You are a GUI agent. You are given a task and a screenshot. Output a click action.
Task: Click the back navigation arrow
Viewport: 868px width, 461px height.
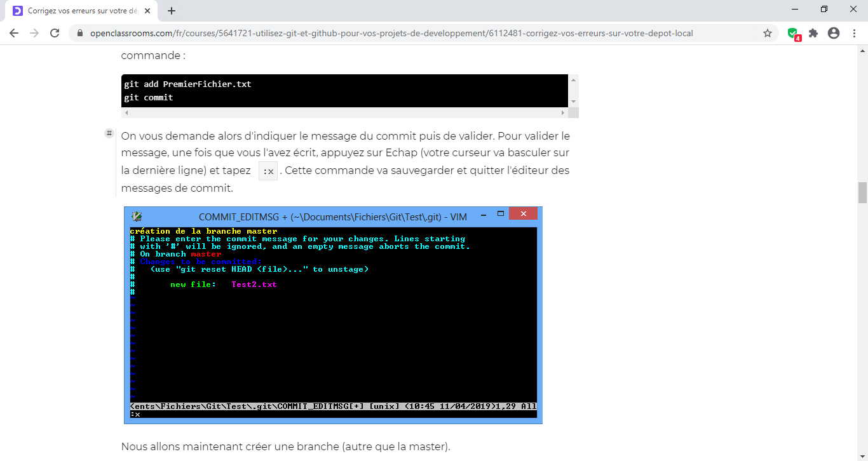[13, 32]
